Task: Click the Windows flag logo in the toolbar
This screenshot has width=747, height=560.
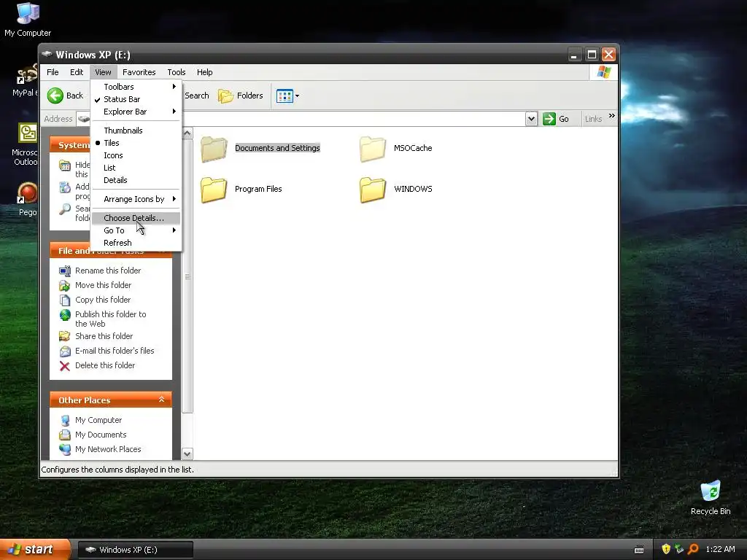Action: point(603,72)
